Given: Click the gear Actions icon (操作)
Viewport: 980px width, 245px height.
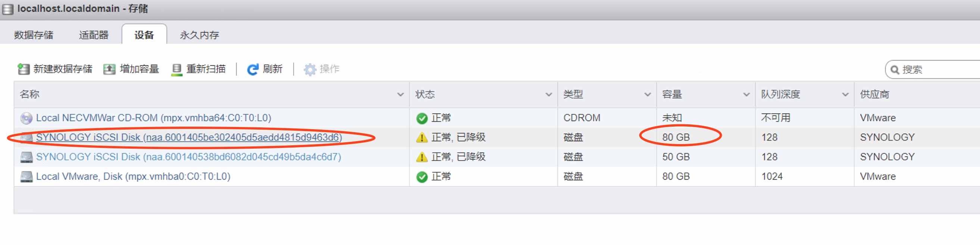Looking at the screenshot, I should point(310,69).
